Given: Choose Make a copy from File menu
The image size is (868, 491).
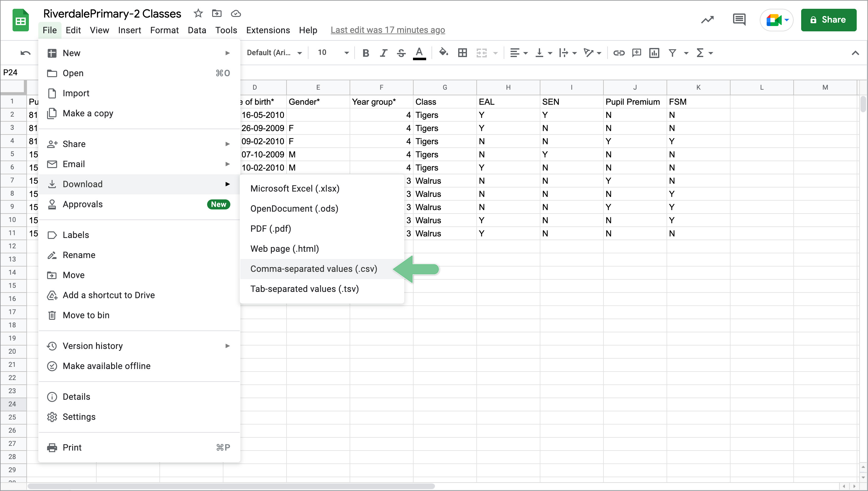Looking at the screenshot, I should pyautogui.click(x=88, y=113).
